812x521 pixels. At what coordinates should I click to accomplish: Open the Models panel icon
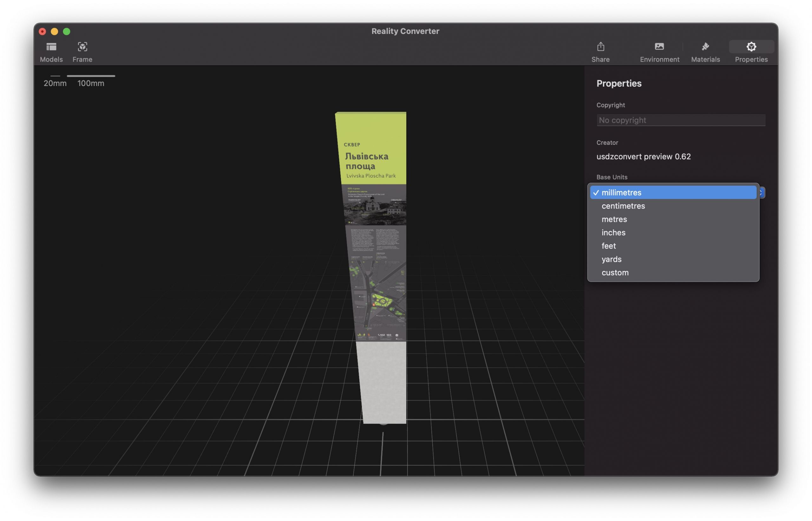tap(51, 47)
